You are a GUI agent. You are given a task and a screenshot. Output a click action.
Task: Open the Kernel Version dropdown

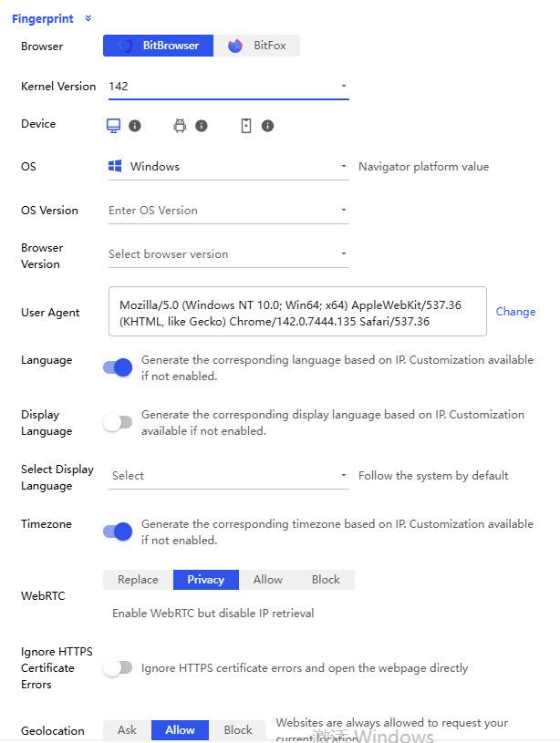343,86
